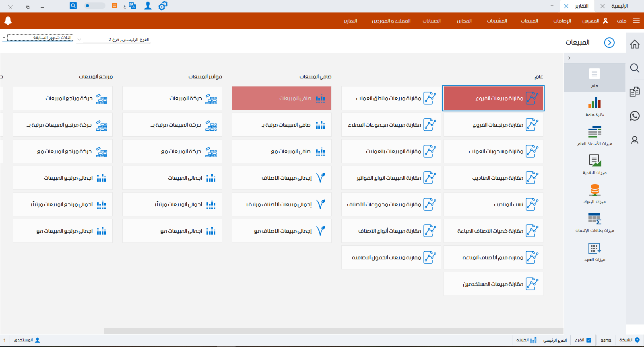Open مقارنة مبيعات المناديب report
Image resolution: width=644 pixels, height=347 pixels.
click(x=493, y=178)
